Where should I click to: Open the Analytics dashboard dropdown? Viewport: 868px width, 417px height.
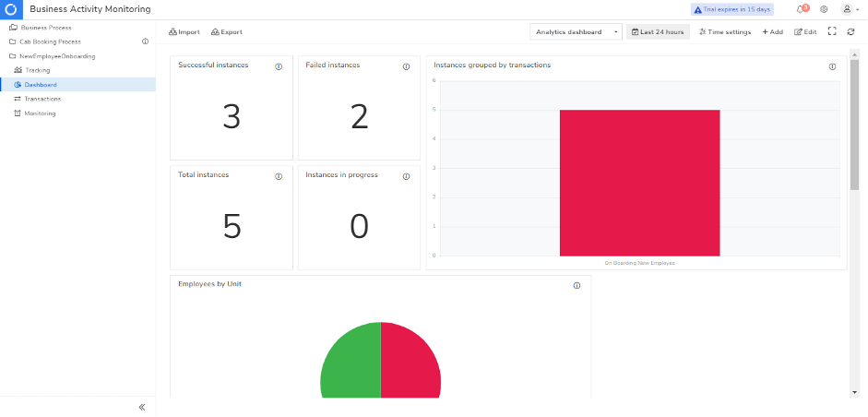pyautogui.click(x=576, y=32)
